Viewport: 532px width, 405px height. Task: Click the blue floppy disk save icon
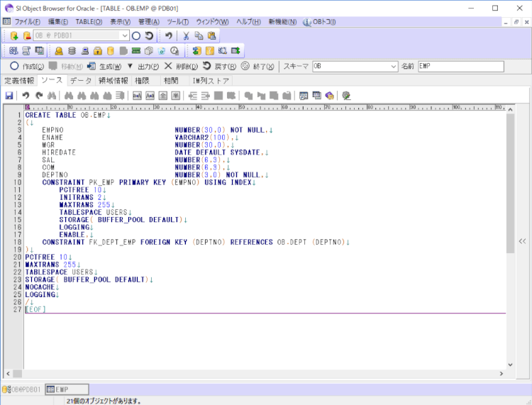9,95
